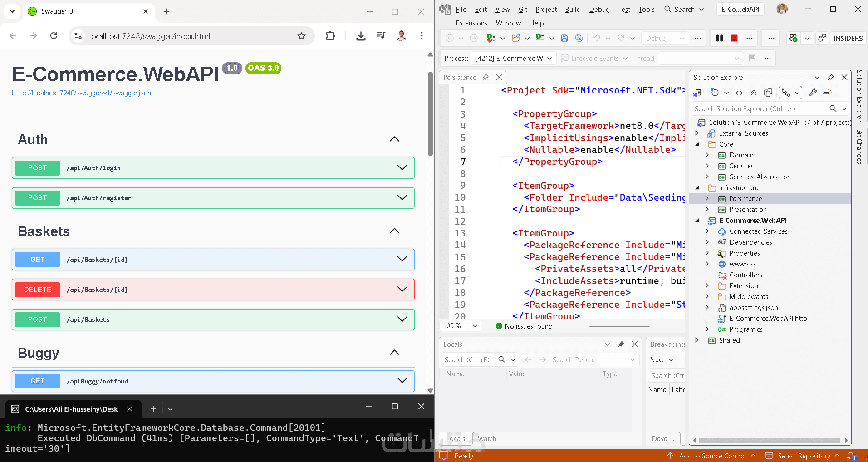Select appsettings.json in Solution Explorer
This screenshot has height=462, width=868.
point(753,307)
